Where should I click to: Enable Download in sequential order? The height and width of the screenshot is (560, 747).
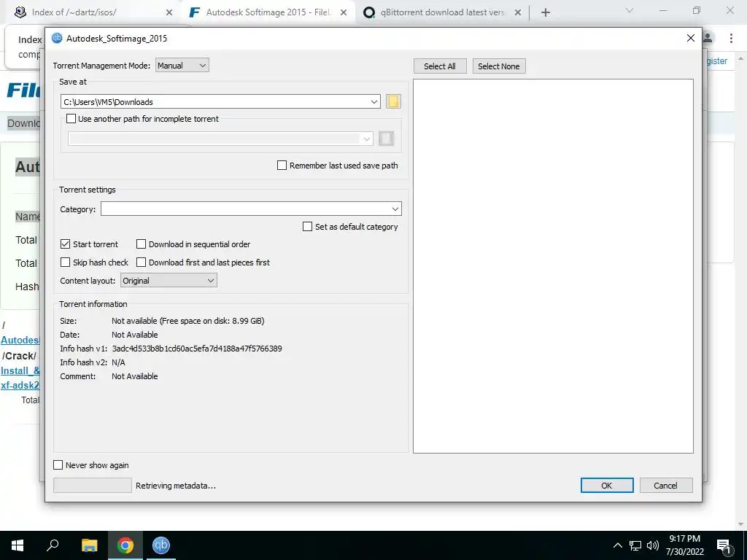coord(141,244)
